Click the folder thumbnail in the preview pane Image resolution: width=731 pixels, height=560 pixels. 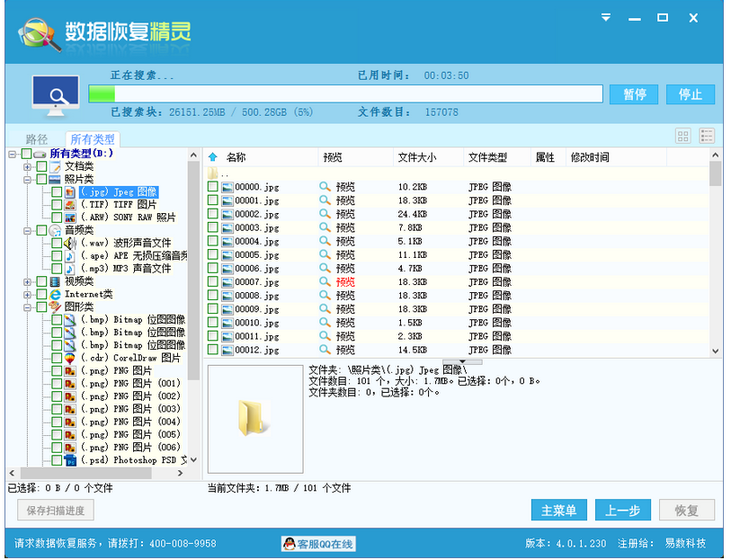254,415
